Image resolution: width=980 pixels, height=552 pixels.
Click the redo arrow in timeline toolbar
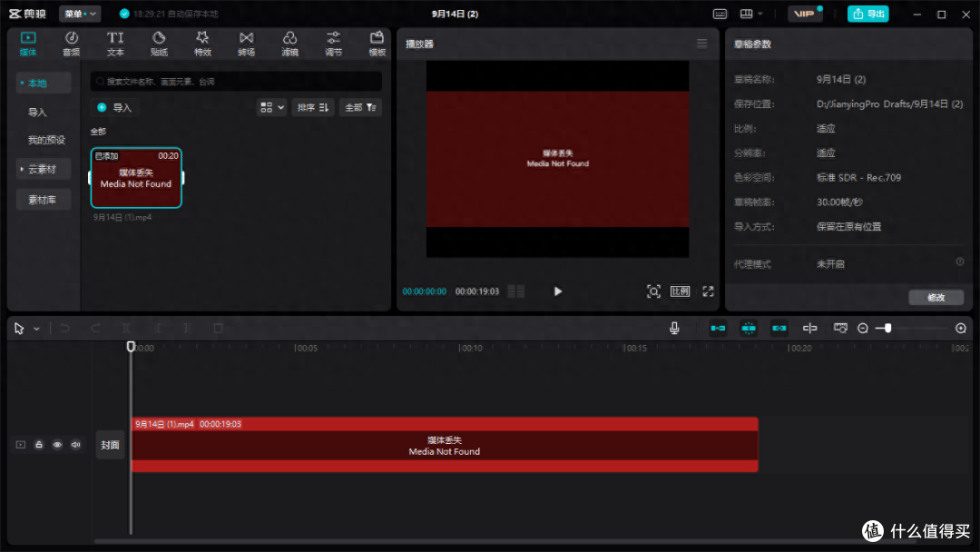pos(95,328)
